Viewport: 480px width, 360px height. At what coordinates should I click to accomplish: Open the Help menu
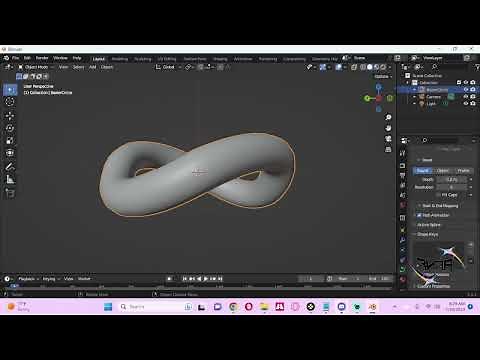pyautogui.click(x=77, y=58)
